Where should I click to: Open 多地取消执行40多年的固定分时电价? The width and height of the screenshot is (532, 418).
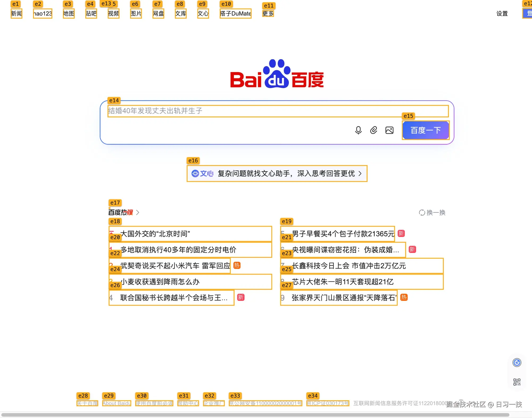click(x=190, y=250)
